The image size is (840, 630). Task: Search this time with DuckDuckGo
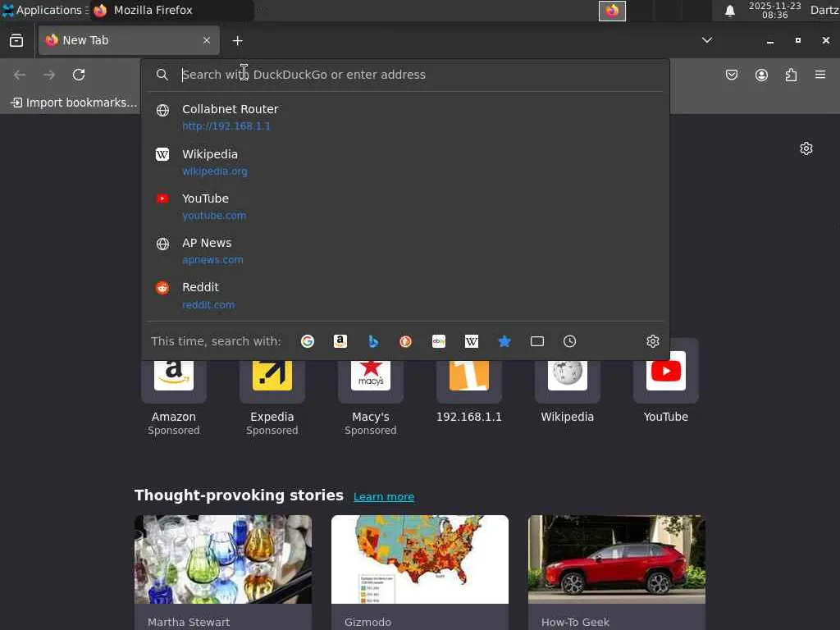(x=405, y=341)
